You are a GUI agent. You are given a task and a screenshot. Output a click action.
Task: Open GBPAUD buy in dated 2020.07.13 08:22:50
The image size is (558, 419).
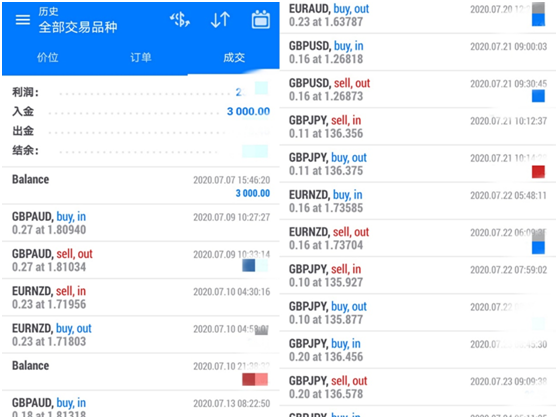pyautogui.click(x=141, y=405)
